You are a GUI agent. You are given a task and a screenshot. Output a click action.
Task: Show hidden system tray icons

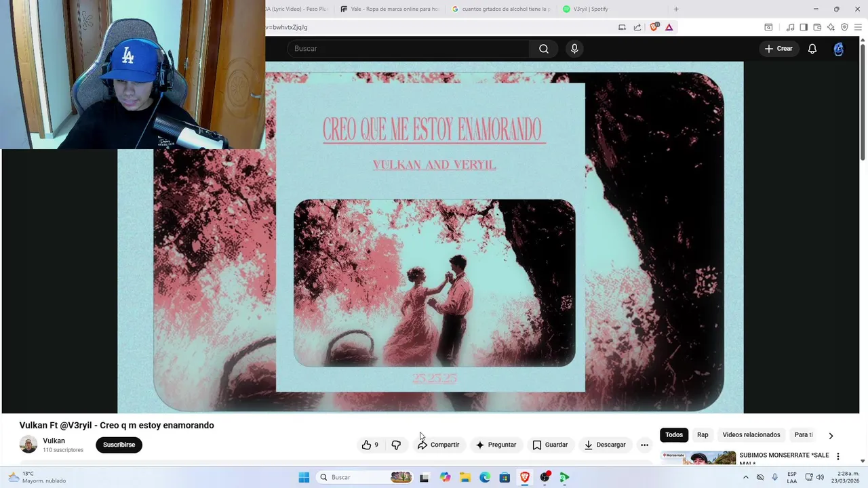point(746,477)
